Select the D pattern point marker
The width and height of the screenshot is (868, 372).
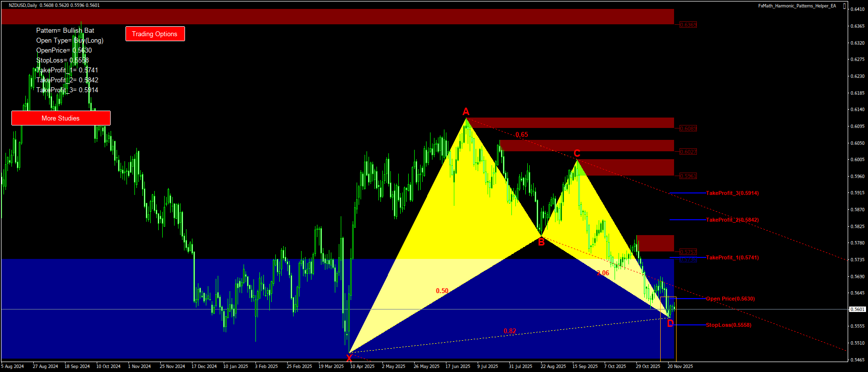[x=670, y=324]
